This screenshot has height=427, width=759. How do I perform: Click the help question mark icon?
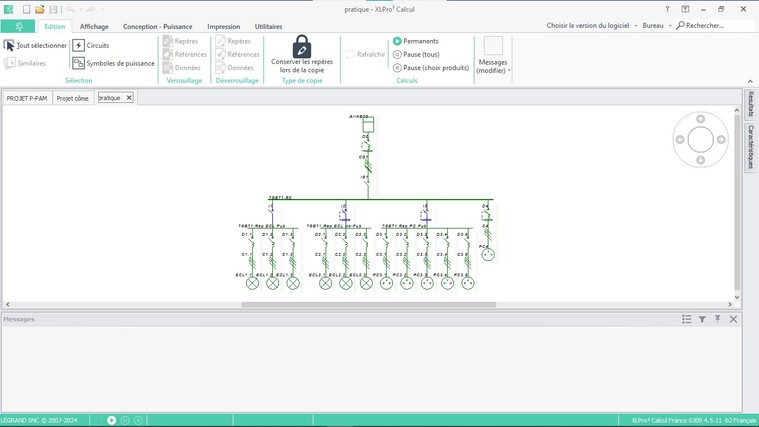(667, 9)
